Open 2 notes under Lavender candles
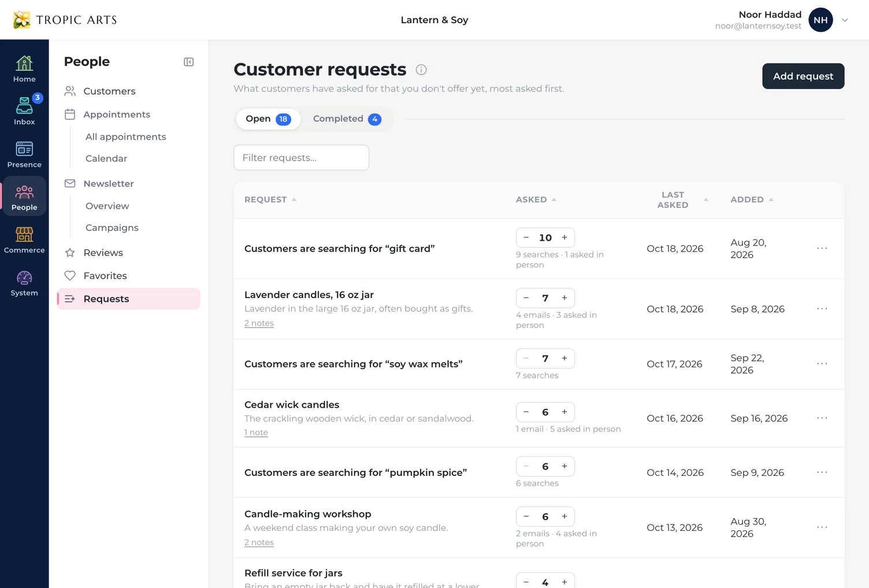The image size is (869, 588). pos(259,323)
